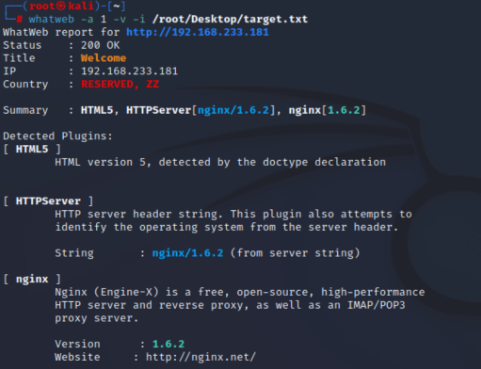Click the 200 OK status value
This screenshot has width=481, height=369.
click(100, 45)
